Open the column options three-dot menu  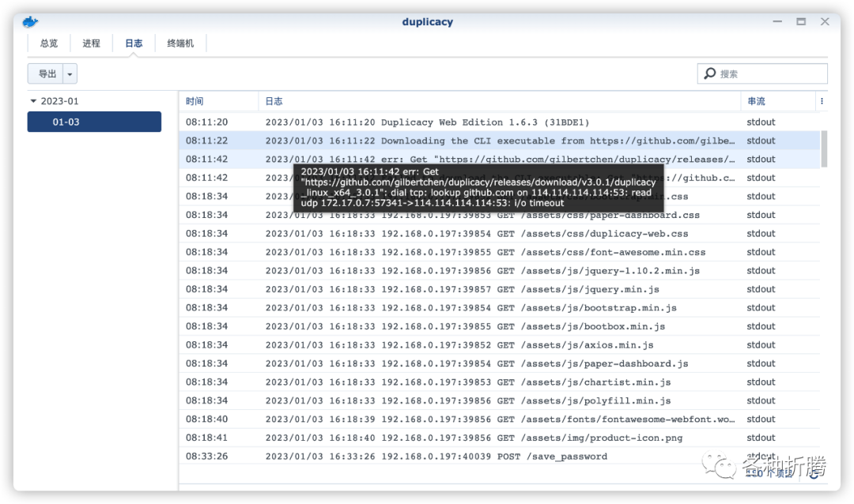pyautogui.click(x=822, y=101)
